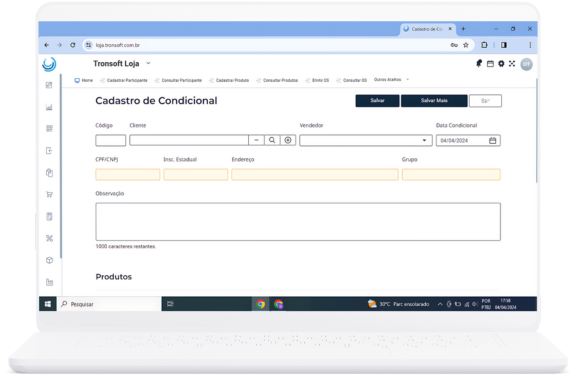Click the Tronsoft swirl logo
The image size is (576, 375).
point(49,64)
